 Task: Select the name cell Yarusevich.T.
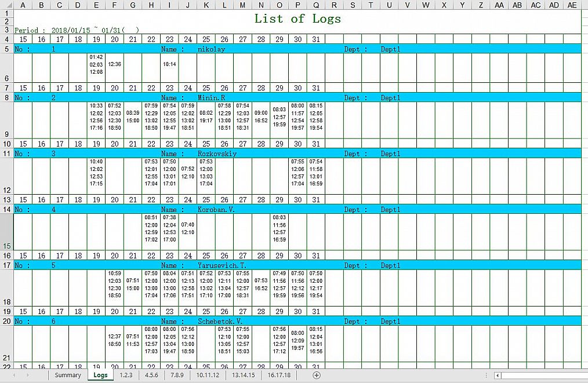218,265
